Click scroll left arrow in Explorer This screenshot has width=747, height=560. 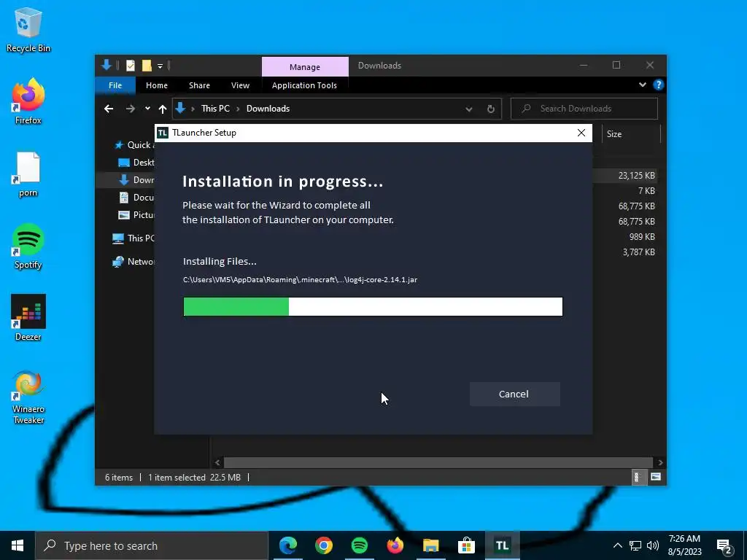(x=217, y=462)
